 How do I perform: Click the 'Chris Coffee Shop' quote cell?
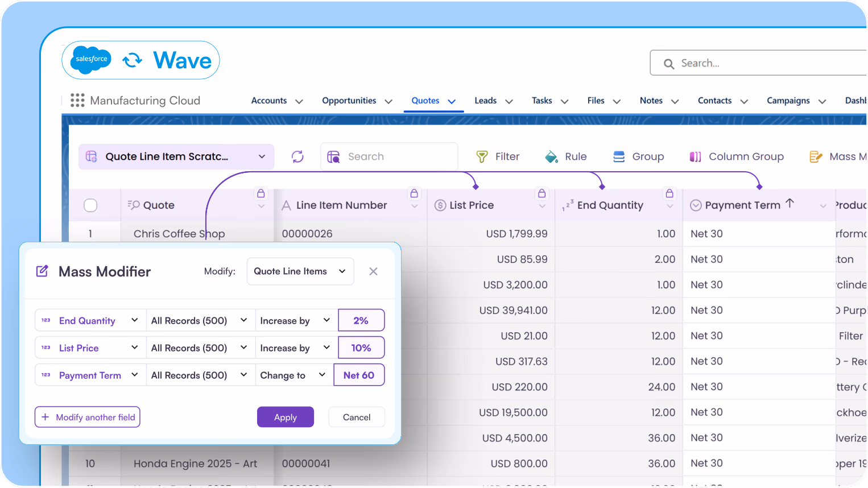click(179, 234)
